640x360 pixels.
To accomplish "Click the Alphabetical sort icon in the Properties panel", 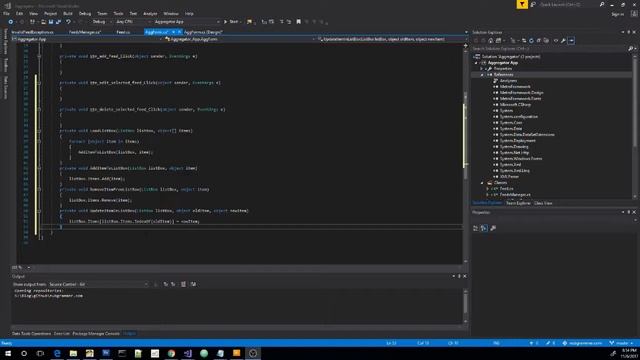I will pos(484,228).
